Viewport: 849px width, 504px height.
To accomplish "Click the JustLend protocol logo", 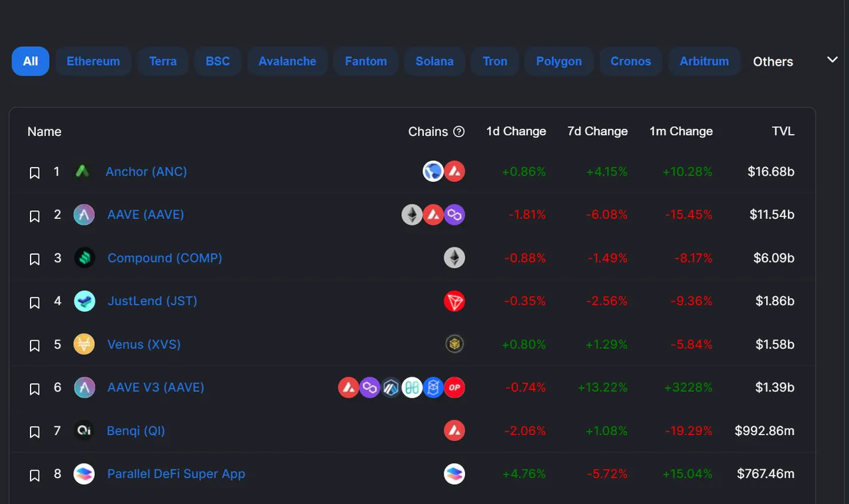I will click(84, 300).
